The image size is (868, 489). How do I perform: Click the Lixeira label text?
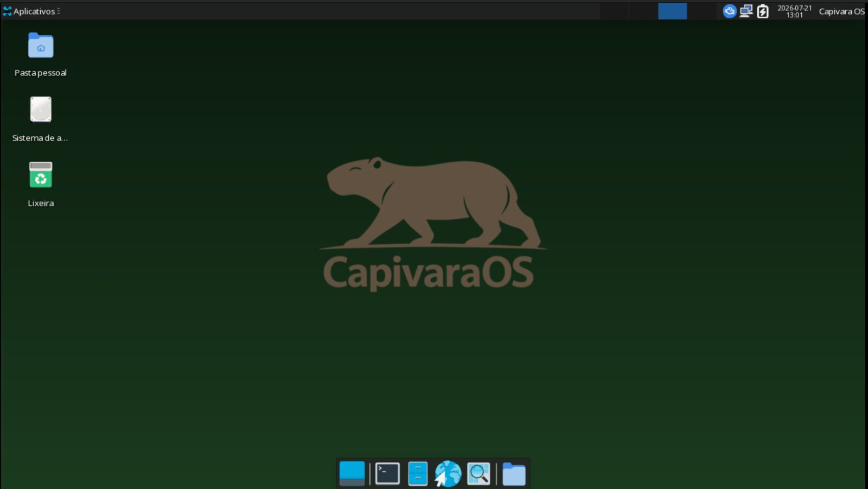click(41, 203)
